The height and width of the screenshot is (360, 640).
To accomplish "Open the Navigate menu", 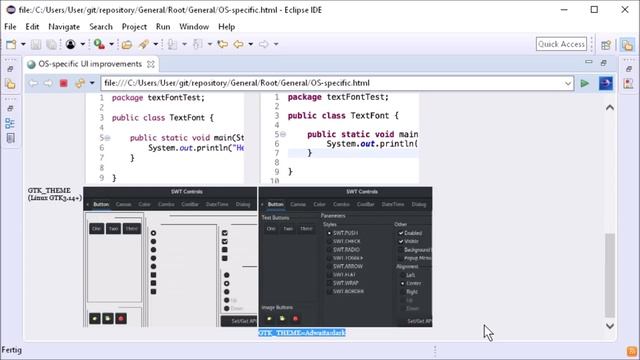I will click(64, 27).
